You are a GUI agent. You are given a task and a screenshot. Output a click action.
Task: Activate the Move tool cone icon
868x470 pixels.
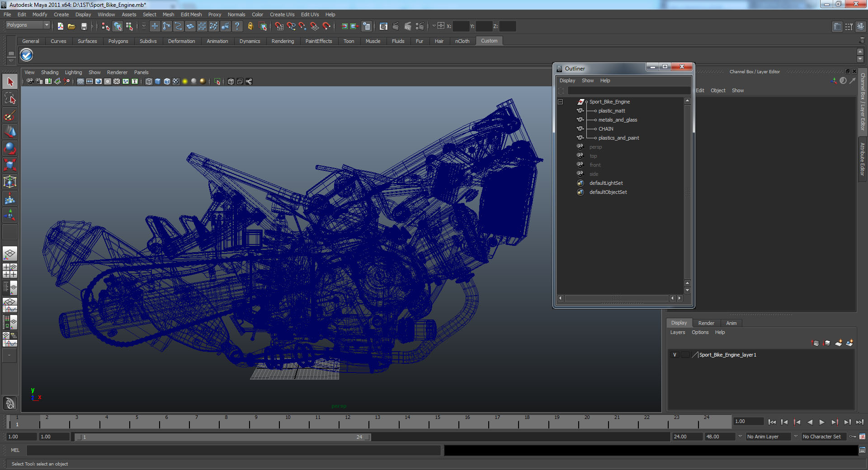pyautogui.click(x=10, y=132)
